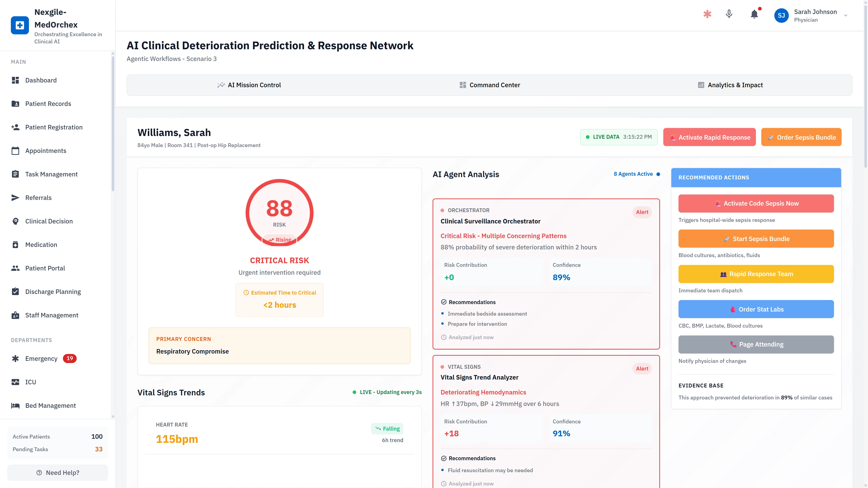Activate the microphone in the top bar
Screen dimensions: 868x488
click(x=729, y=14)
